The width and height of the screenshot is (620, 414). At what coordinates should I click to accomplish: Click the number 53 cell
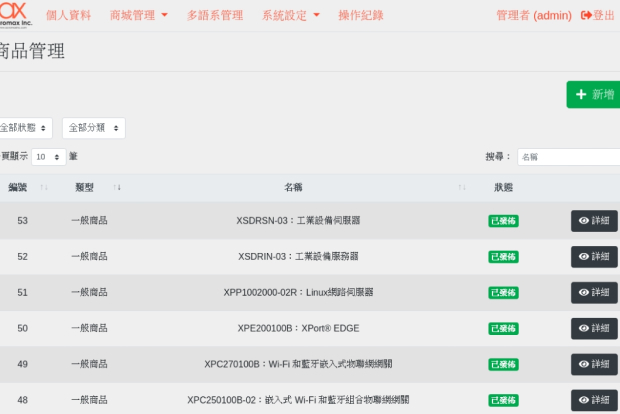(23, 221)
